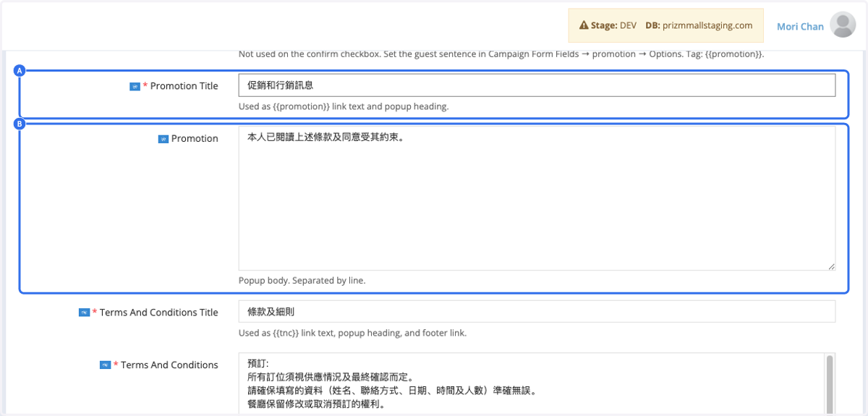Screen dimensions: 868x416
Task: Click the flag icon beside Terms And Conditions Title
Action: point(84,313)
